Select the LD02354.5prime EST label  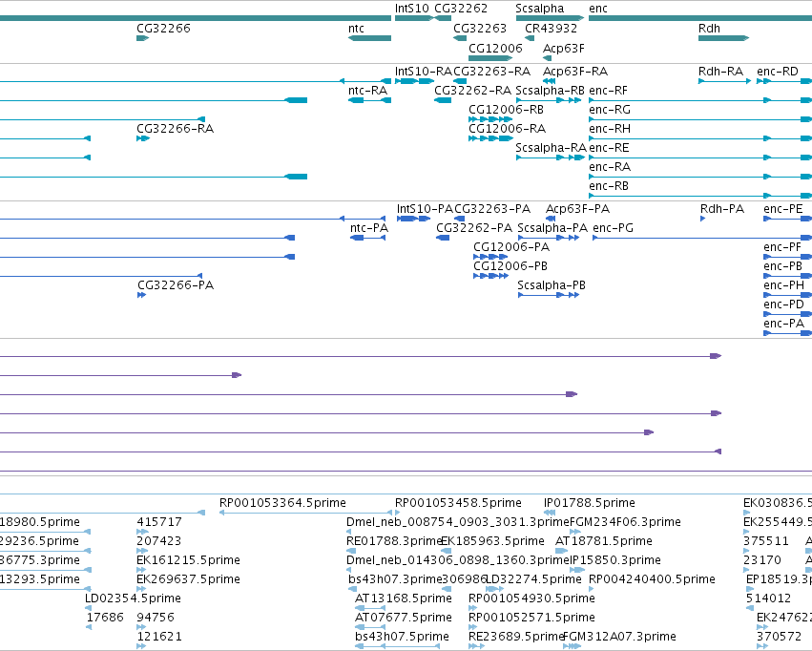(x=133, y=598)
